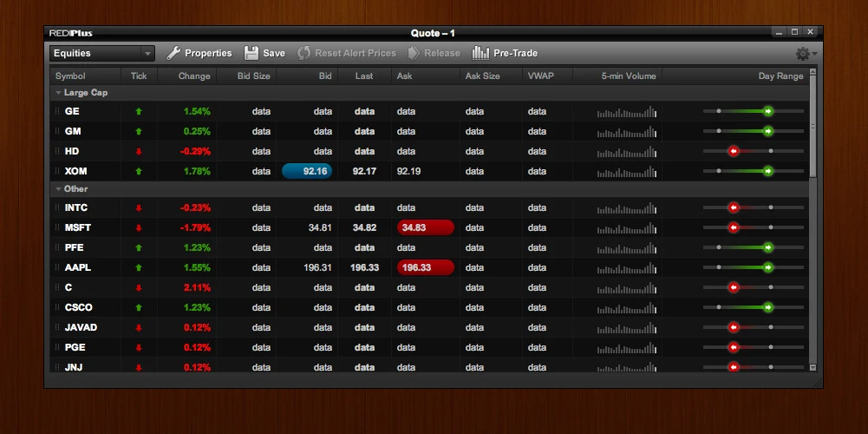Click the scrollbar up arrow
The height and width of the screenshot is (434, 868).
tap(813, 71)
